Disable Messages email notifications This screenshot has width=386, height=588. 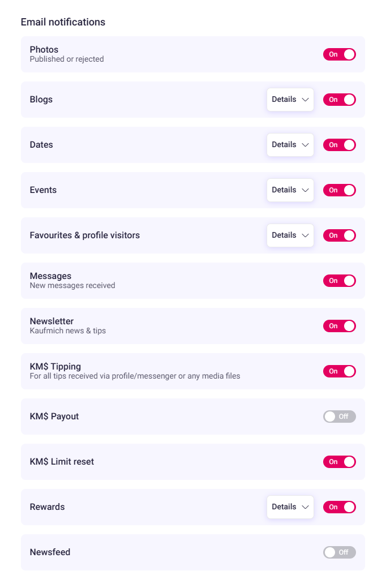pos(339,281)
